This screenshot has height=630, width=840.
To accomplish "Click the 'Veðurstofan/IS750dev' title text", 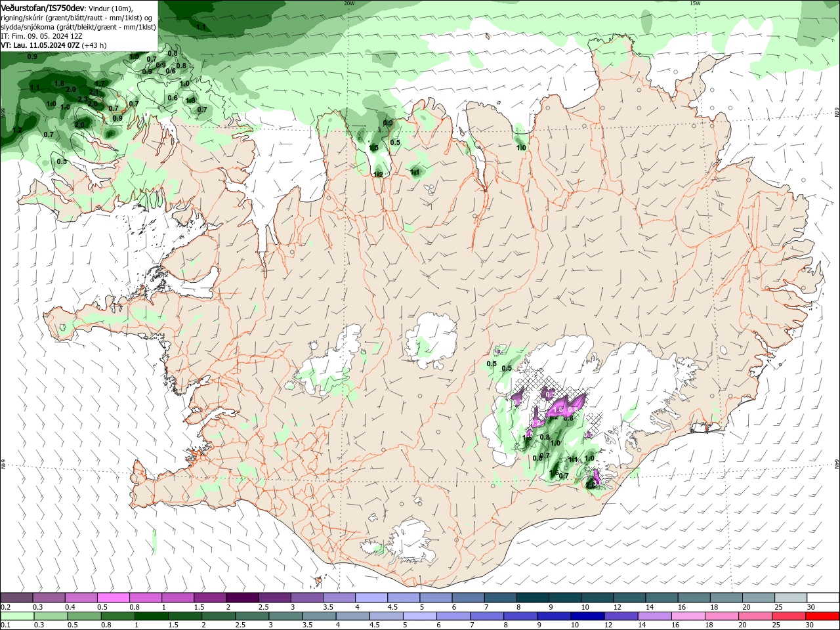I will [x=43, y=7].
